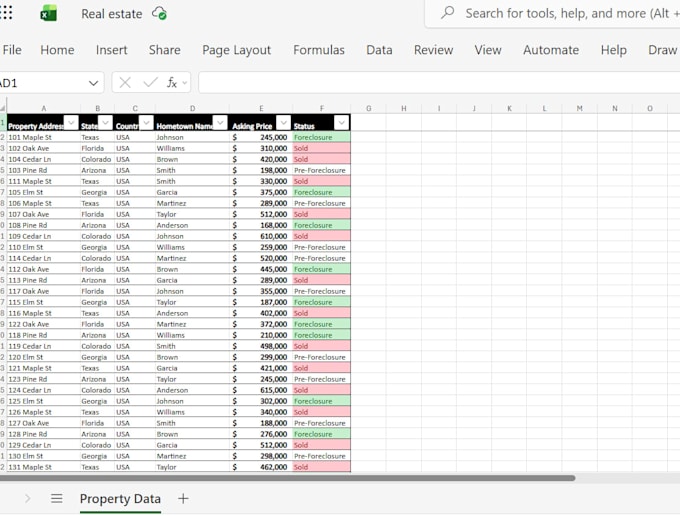Viewport: 680px width, 516px height.
Task: Open the Property Address filter dropdown
Action: [71, 122]
